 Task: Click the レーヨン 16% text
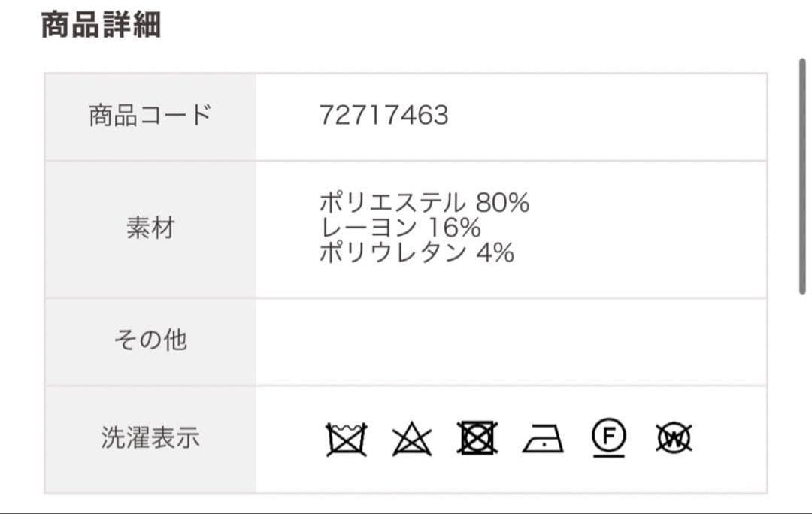400,227
